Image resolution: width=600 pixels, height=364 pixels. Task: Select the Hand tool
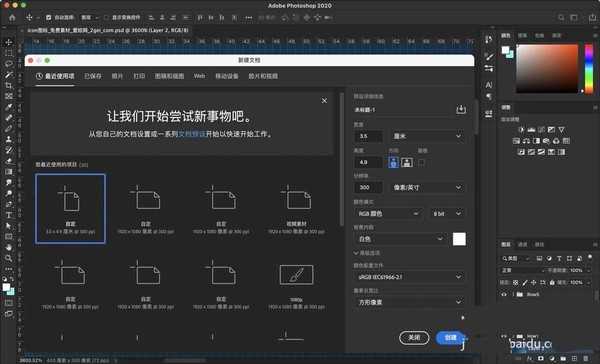8,248
